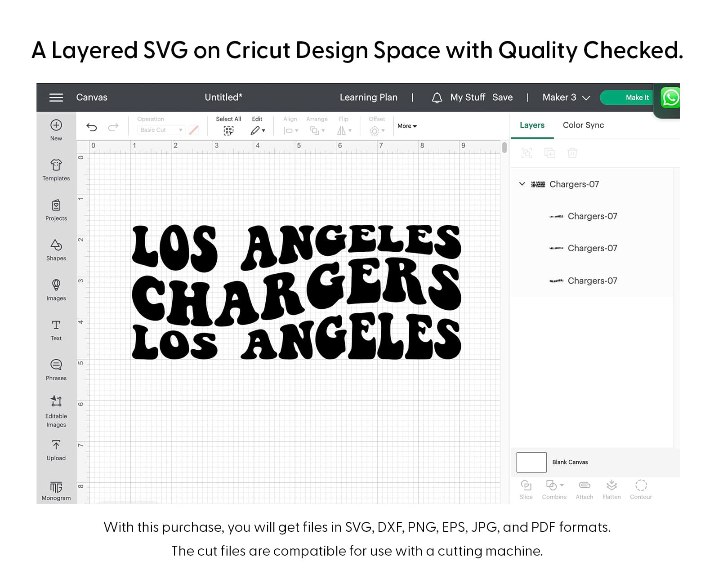714x588 pixels.
Task: Open the Images library
Action: 56,290
